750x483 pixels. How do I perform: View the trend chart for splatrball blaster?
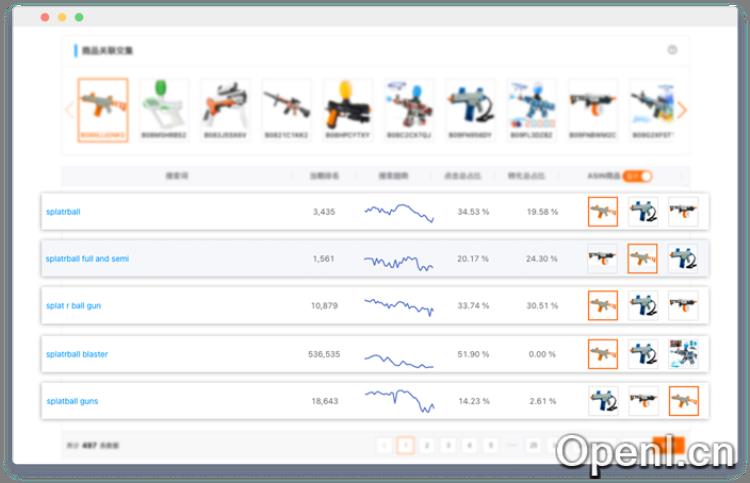[399, 354]
